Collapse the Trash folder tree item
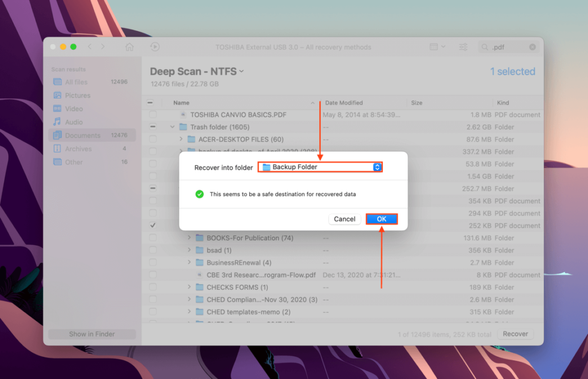The width and height of the screenshot is (588, 379). [172, 127]
